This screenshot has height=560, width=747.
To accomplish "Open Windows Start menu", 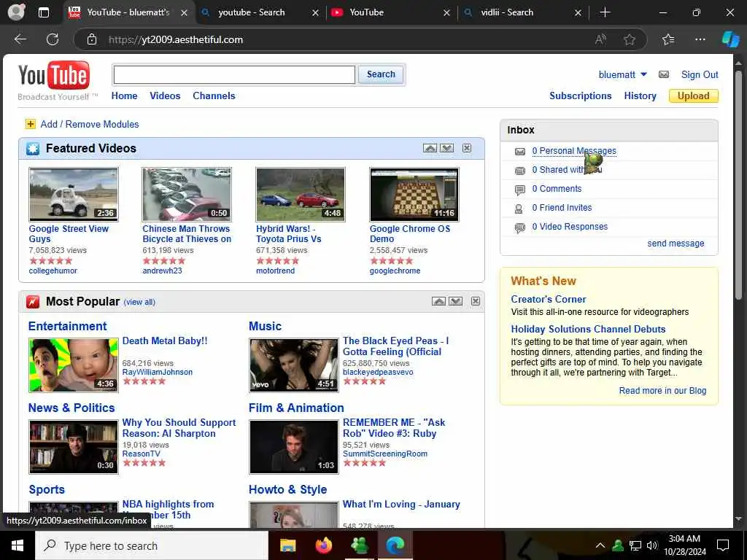I will [18, 545].
